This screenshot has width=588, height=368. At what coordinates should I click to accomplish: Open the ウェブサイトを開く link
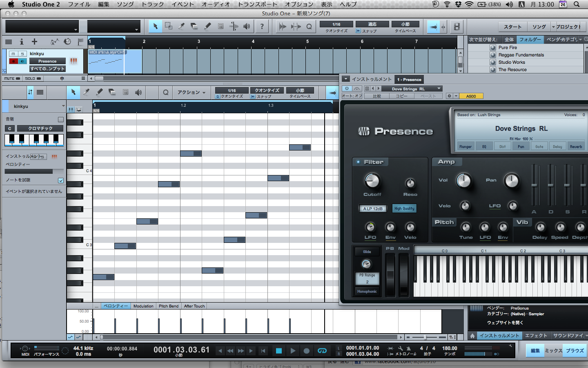coord(505,323)
